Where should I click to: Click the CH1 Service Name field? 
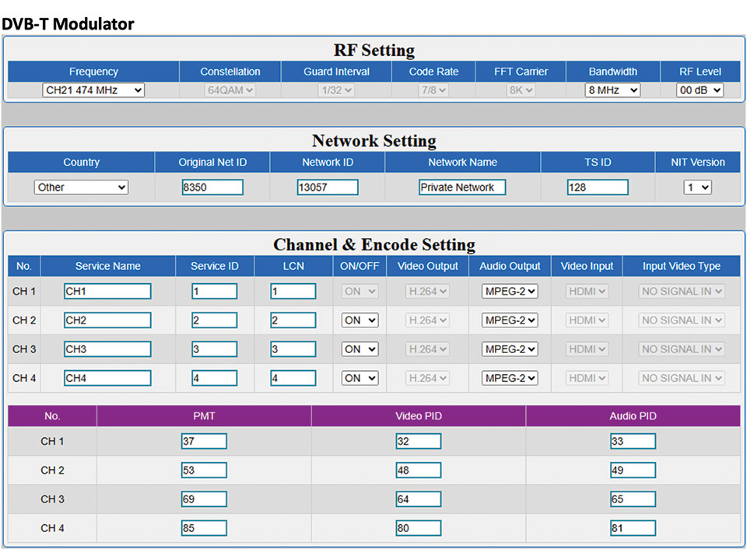point(107,292)
